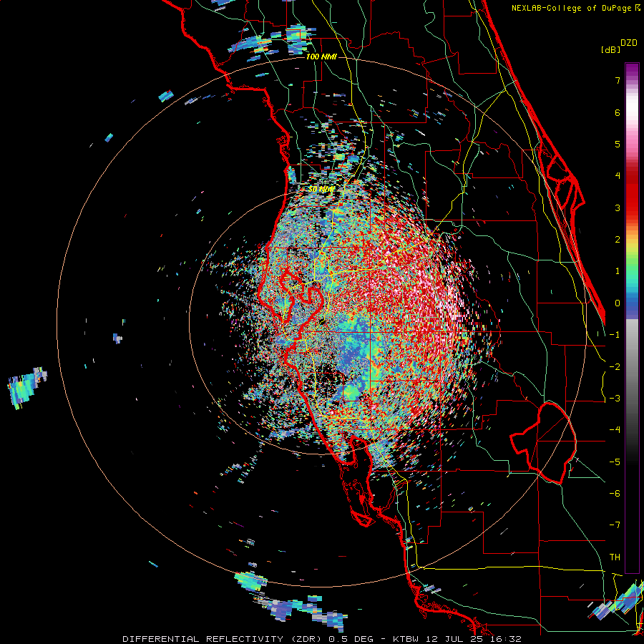Click the 6 value on color scale
The height and width of the screenshot is (644, 644).
click(x=618, y=112)
